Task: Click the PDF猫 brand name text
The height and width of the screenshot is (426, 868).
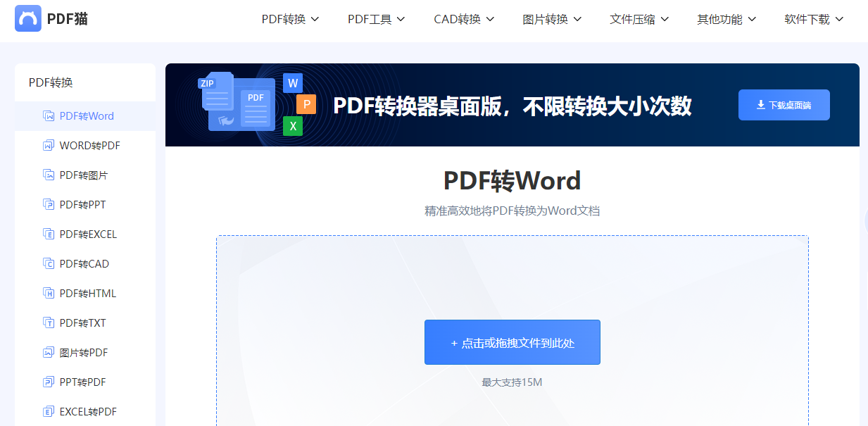Action: 68,19
